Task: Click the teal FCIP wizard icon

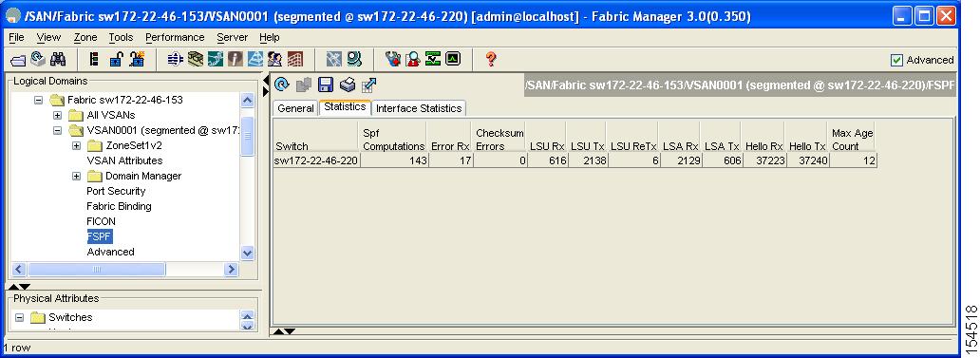Action: pos(216,60)
